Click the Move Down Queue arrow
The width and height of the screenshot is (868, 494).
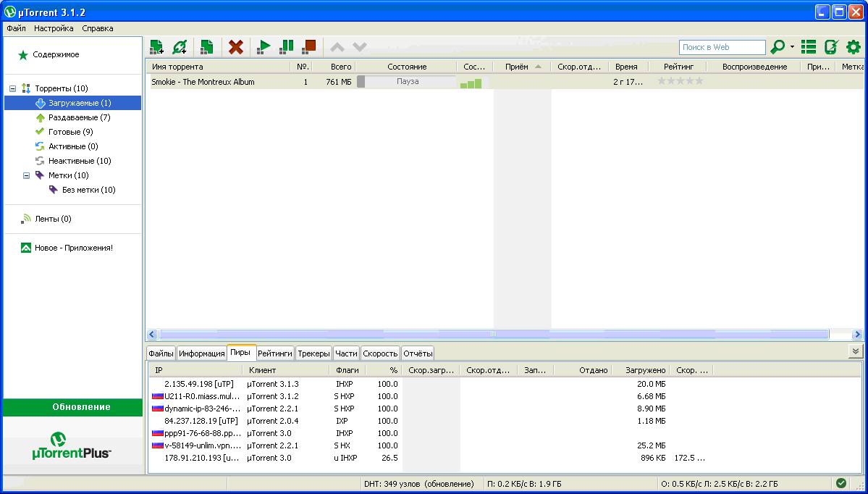[360, 47]
